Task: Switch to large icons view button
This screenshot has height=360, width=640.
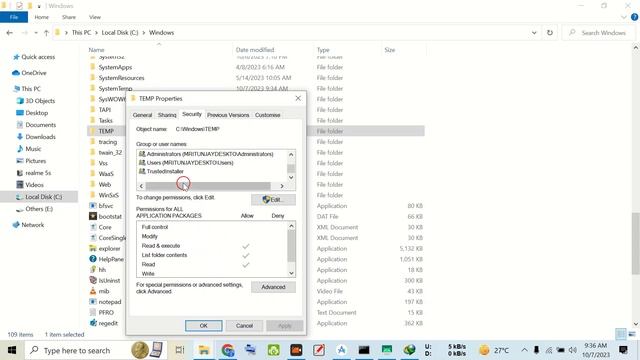Action: tap(632, 334)
